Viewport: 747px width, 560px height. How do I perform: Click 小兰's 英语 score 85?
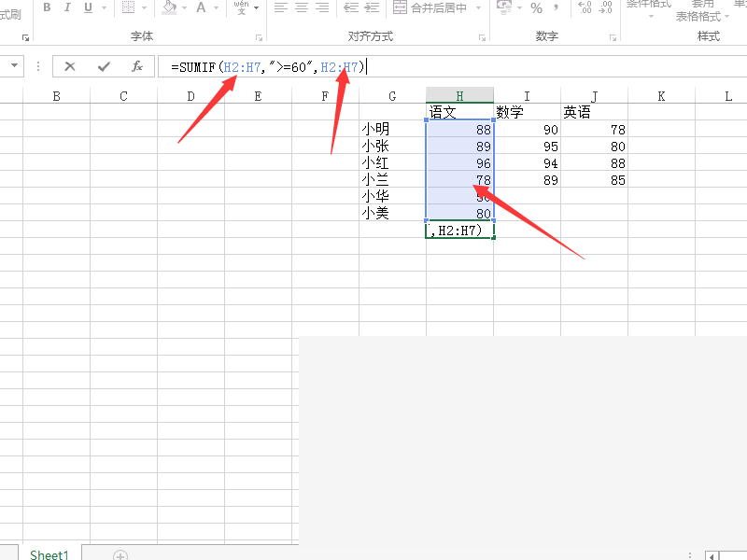(594, 179)
